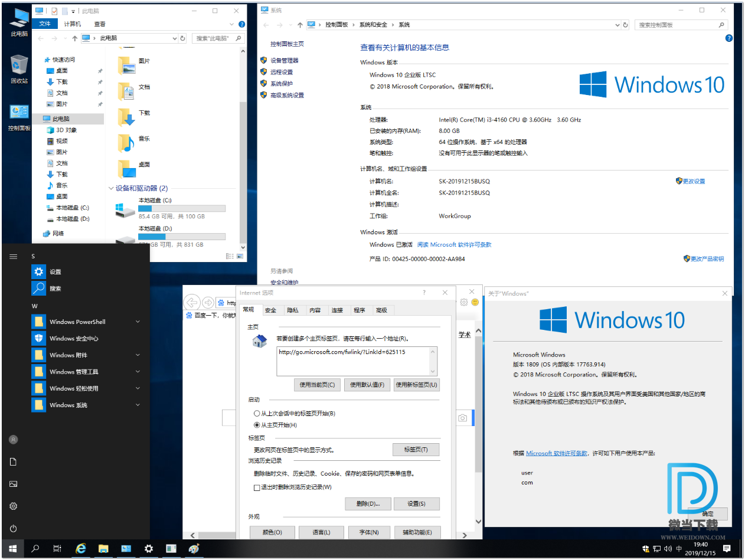Click 删除(D)... button
745x560 pixels.
coord(367,504)
